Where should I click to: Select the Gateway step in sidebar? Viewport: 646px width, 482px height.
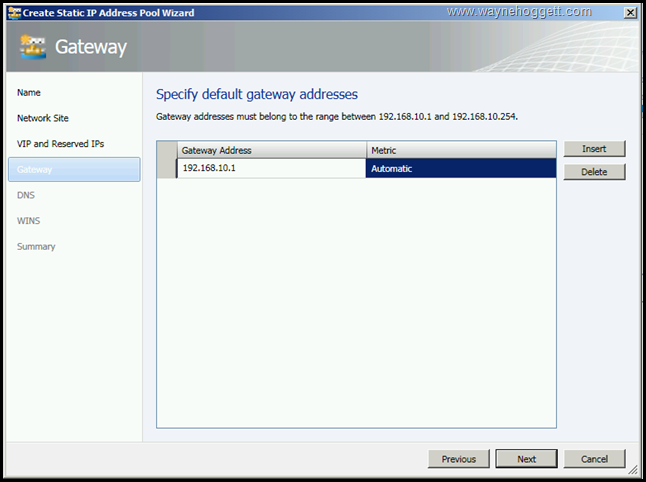pyautogui.click(x=74, y=169)
